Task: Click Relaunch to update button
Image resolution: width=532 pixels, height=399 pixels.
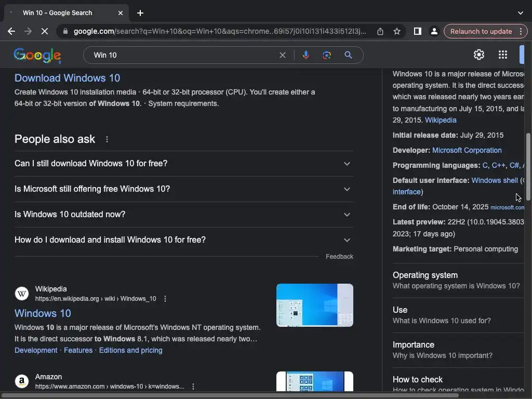Action: [x=481, y=31]
